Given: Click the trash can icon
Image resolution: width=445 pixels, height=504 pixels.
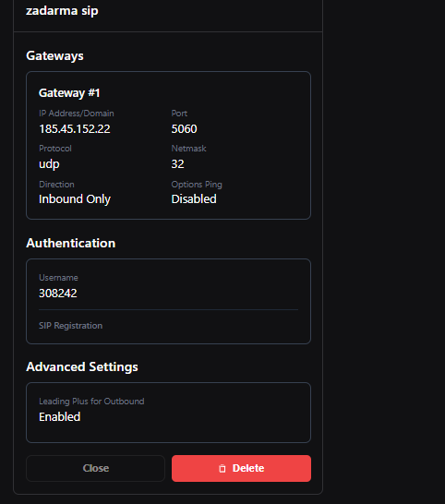Looking at the screenshot, I should [222, 469].
